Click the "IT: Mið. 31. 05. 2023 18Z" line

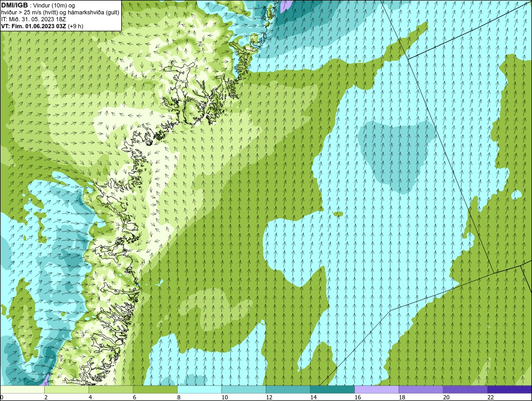click(34, 19)
